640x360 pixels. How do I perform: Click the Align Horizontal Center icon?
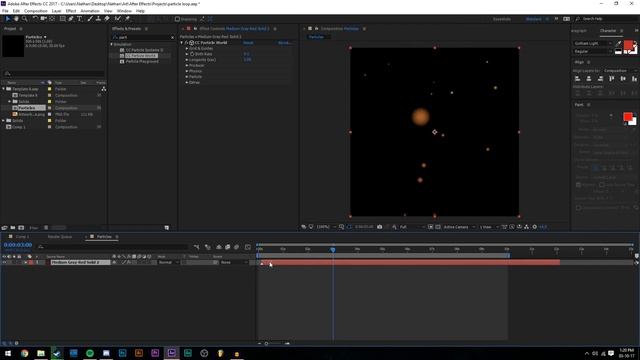pos(589,79)
